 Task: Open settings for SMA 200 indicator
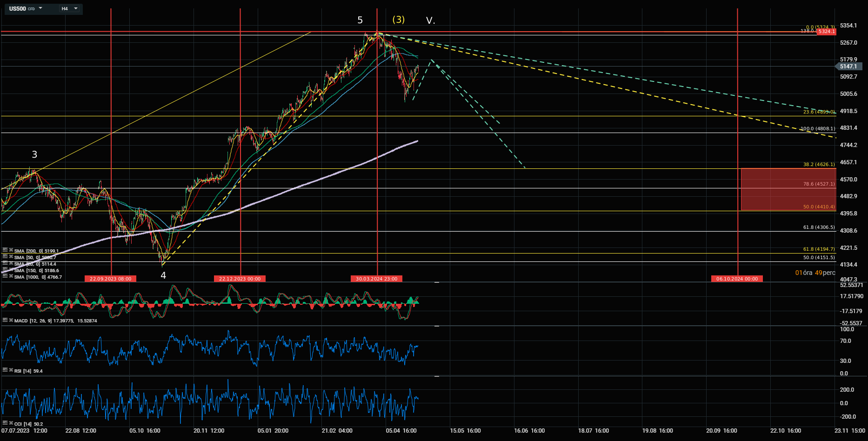5,250
